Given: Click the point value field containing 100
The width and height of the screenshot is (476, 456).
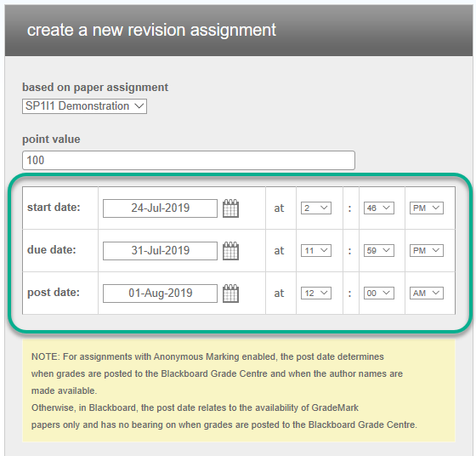Looking at the screenshot, I should 189,160.
